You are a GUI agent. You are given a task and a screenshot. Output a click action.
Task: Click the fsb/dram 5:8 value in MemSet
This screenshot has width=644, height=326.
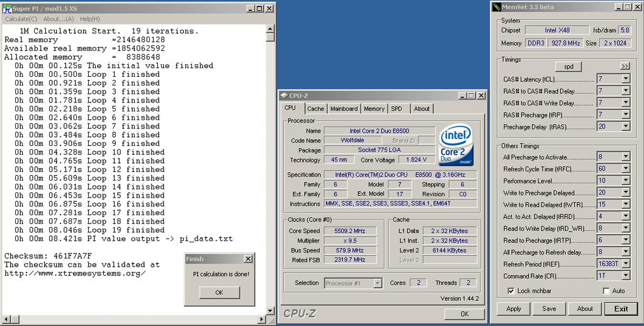624,30
